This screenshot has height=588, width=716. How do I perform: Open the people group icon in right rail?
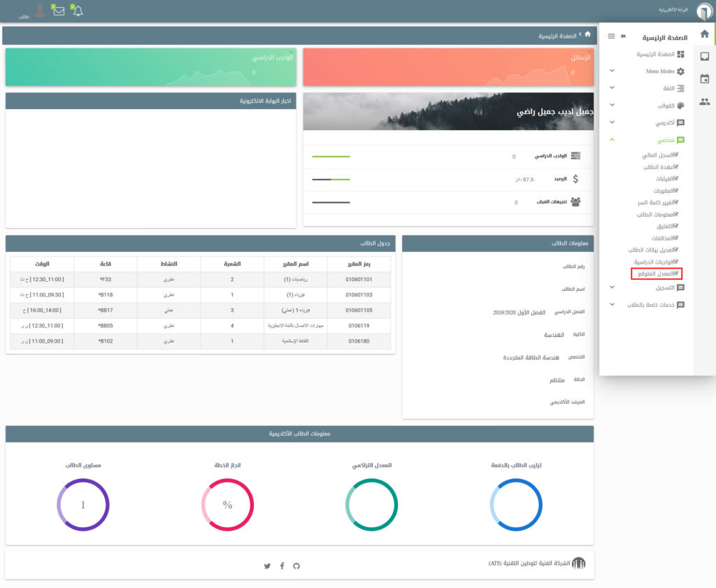coord(705,102)
